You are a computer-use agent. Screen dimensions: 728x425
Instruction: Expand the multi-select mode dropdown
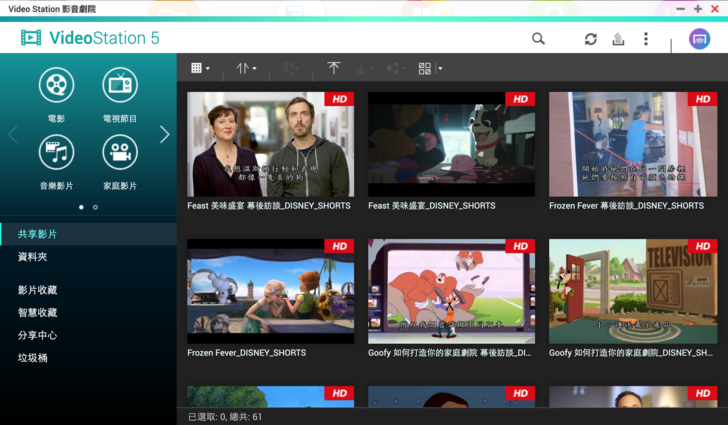430,68
